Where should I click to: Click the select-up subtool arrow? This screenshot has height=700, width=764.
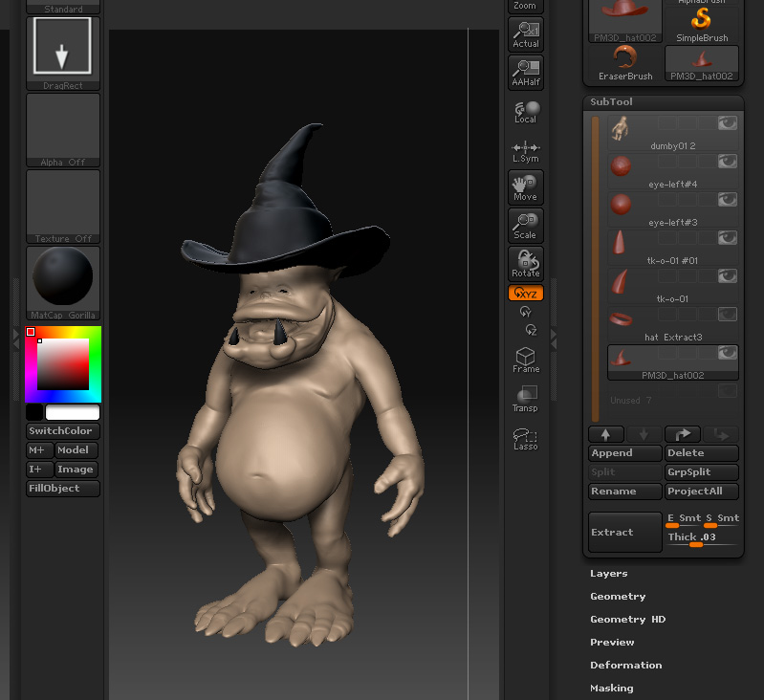tap(605, 434)
